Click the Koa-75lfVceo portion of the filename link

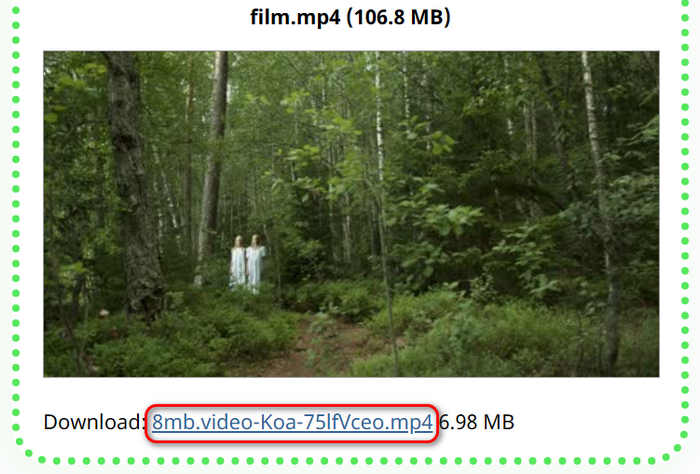point(320,422)
